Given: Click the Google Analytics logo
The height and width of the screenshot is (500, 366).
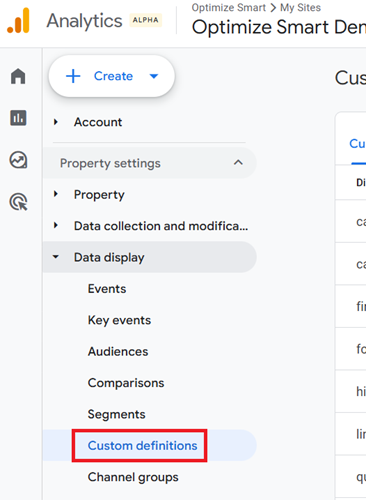Looking at the screenshot, I should (19, 21).
